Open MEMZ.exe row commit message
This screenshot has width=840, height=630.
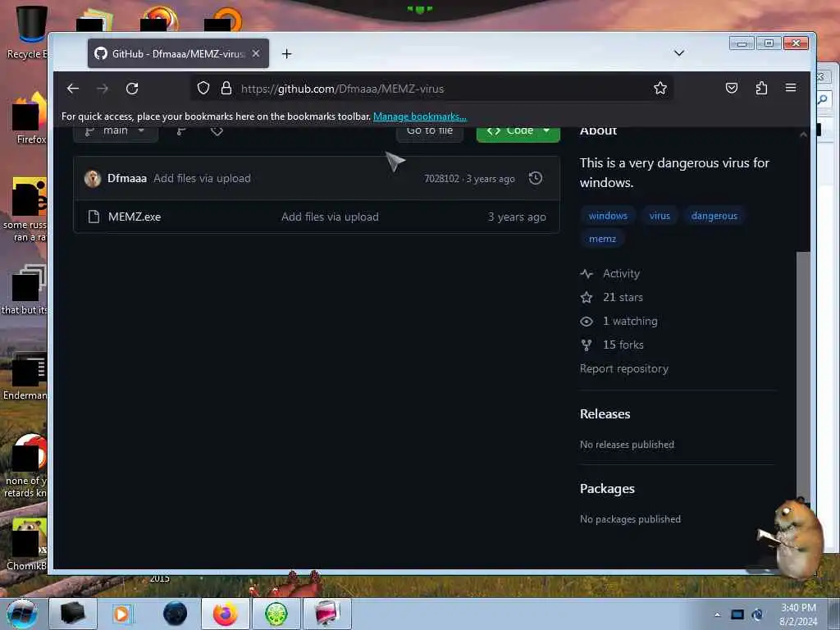pyautogui.click(x=330, y=217)
